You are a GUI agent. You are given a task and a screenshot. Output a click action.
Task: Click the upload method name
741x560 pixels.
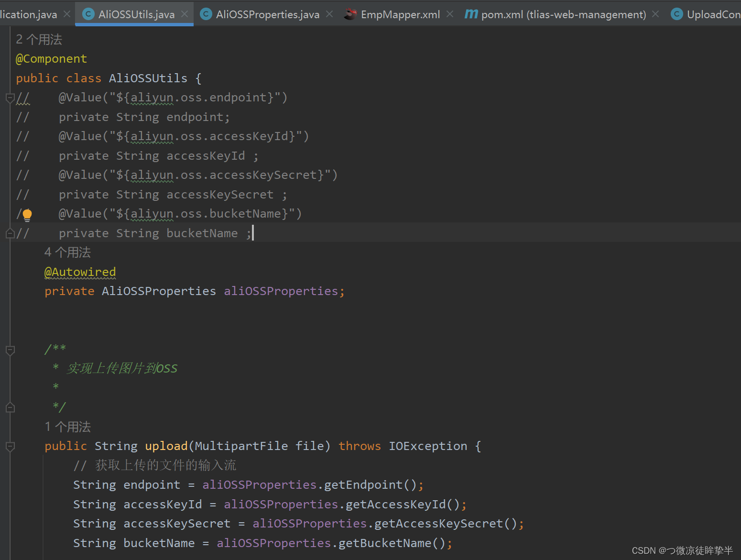click(x=166, y=446)
